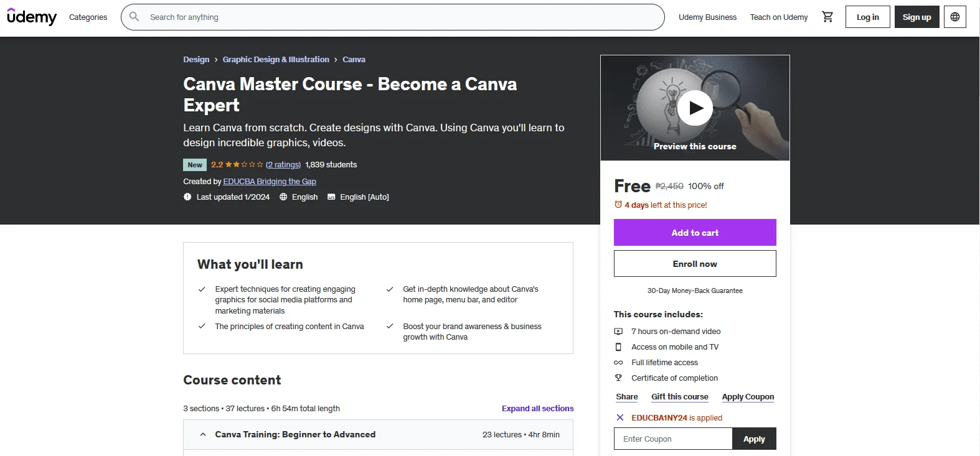Click the lifetime access infinity icon
980x456 pixels.
point(618,363)
